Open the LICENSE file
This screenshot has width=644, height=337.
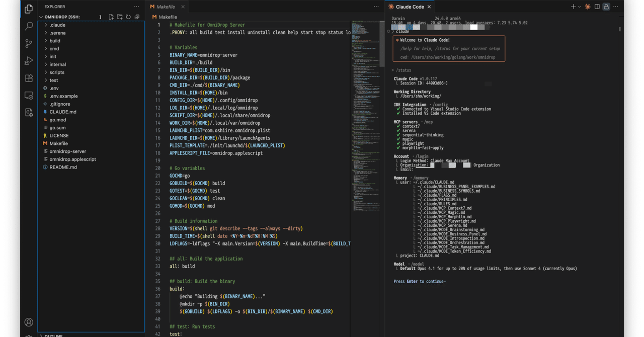click(91, 135)
